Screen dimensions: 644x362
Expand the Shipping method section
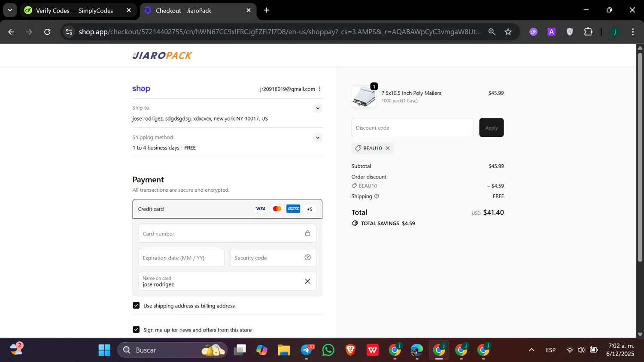pos(318,138)
